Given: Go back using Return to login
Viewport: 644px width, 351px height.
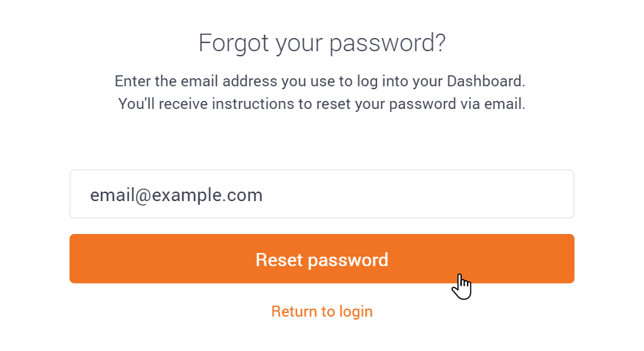Looking at the screenshot, I should [x=321, y=312].
